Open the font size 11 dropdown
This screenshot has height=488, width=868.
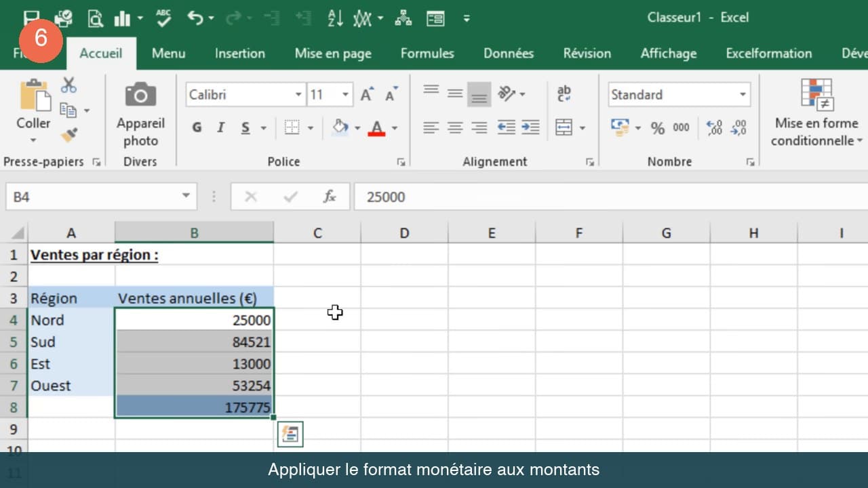click(x=346, y=95)
